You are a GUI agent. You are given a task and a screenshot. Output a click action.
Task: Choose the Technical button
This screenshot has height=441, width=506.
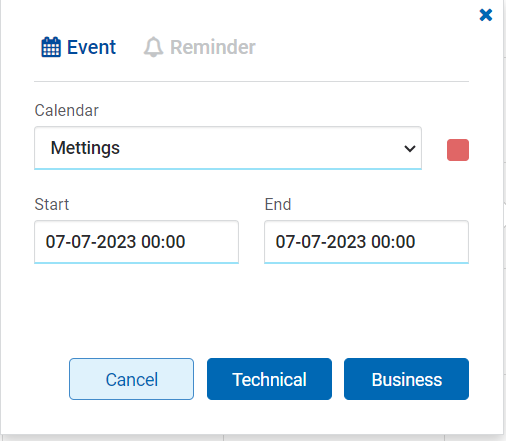coord(269,379)
